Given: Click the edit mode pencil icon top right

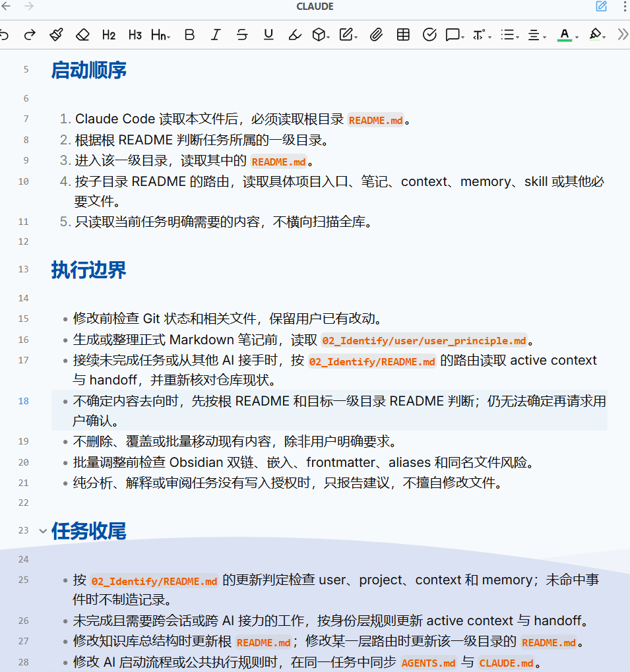Looking at the screenshot, I should click(x=601, y=7).
